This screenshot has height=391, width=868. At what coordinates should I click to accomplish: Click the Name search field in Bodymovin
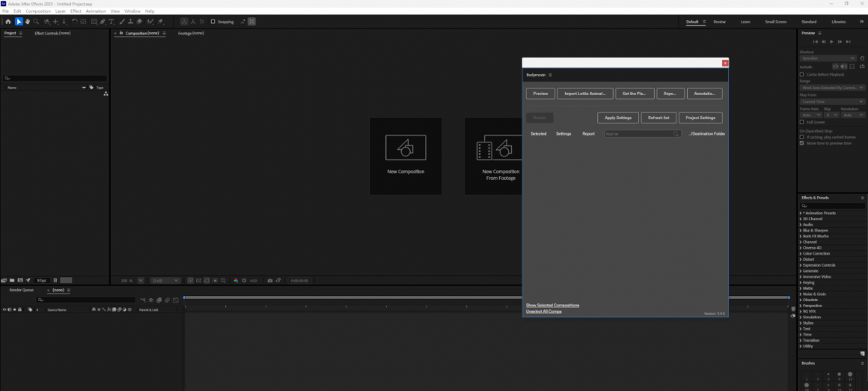pyautogui.click(x=641, y=133)
